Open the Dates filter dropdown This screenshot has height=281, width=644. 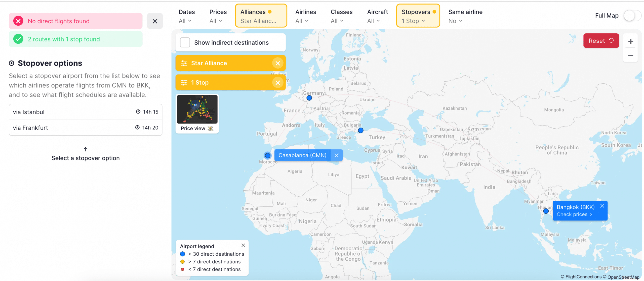click(x=186, y=16)
